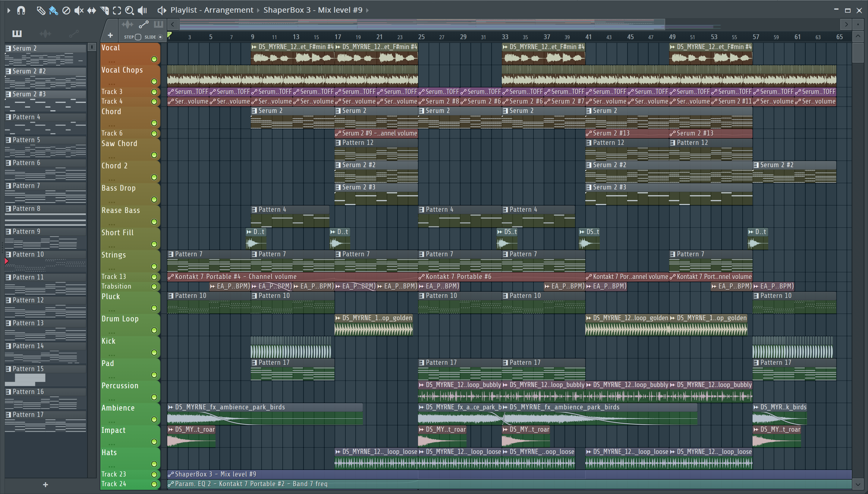Mute the Chord track
Screen dimensions: 868x494
pos(154,123)
